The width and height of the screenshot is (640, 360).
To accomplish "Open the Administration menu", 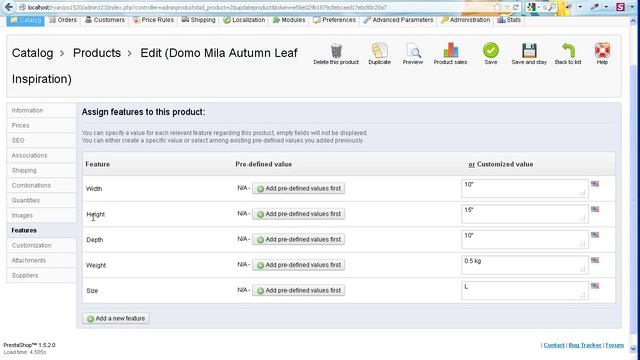I will (x=465, y=20).
